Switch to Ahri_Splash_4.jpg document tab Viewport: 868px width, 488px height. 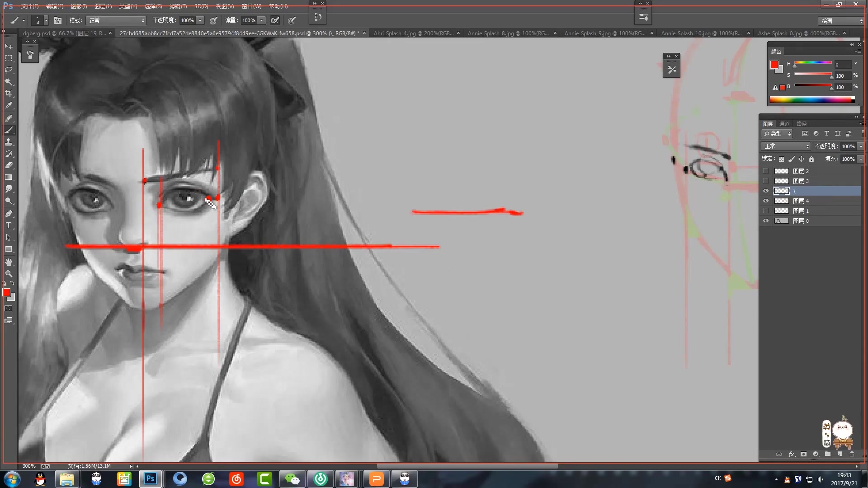(x=414, y=33)
